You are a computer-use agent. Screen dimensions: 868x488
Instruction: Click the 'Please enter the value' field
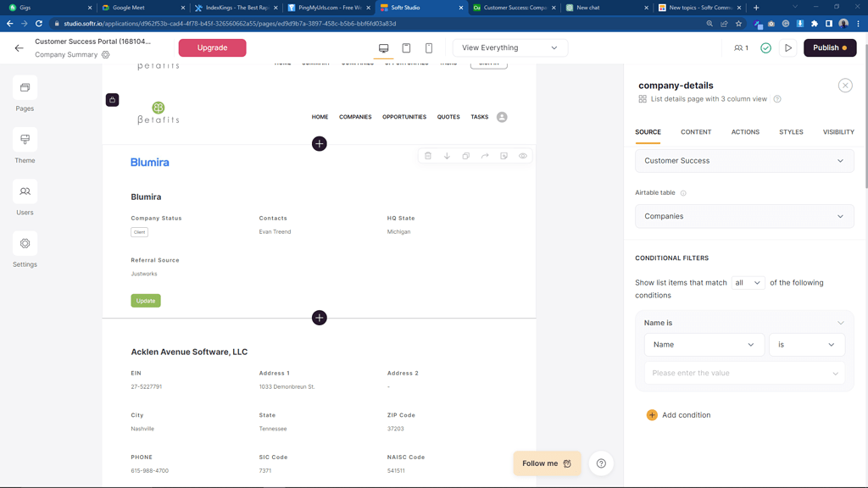744,373
